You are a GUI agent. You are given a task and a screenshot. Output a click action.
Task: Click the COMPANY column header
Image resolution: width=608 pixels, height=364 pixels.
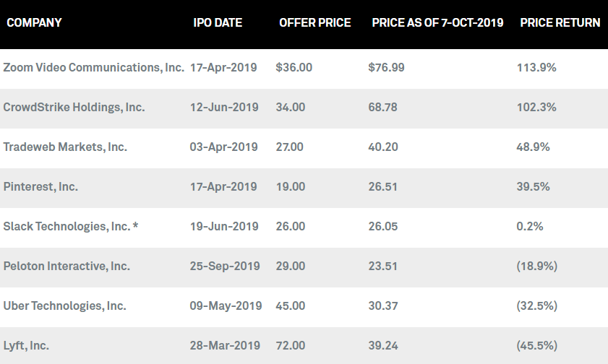click(34, 23)
